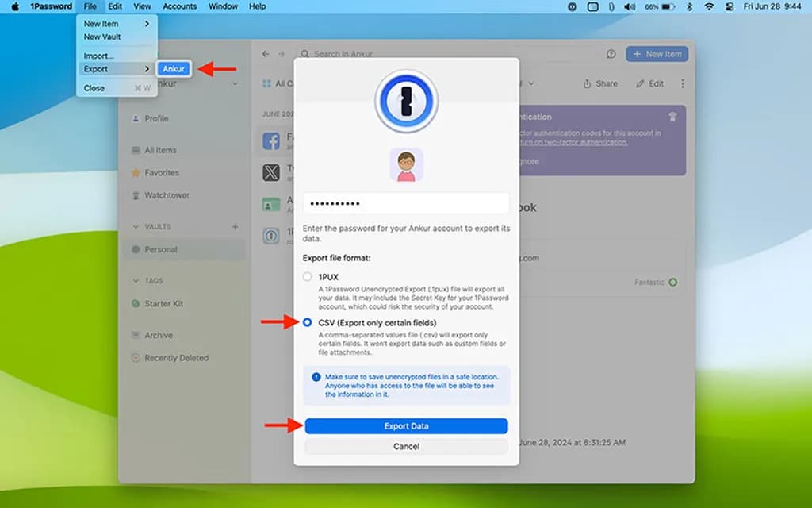
Task: Click the Export Data button
Action: [x=405, y=425]
